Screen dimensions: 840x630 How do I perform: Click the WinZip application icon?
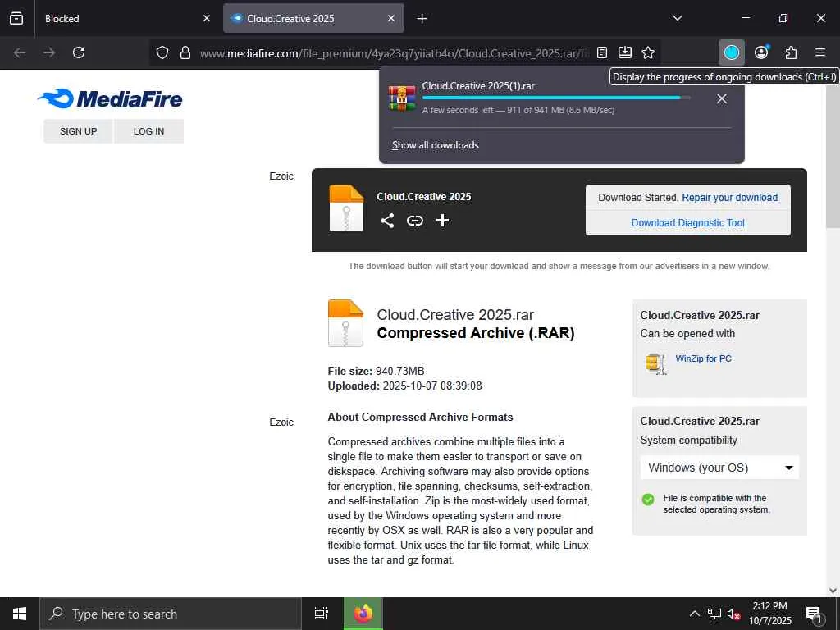pos(656,363)
